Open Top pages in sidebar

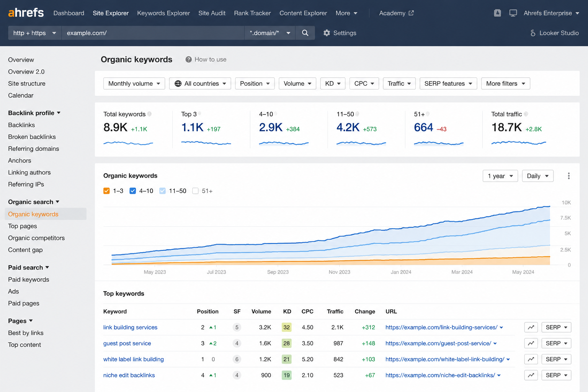click(23, 226)
